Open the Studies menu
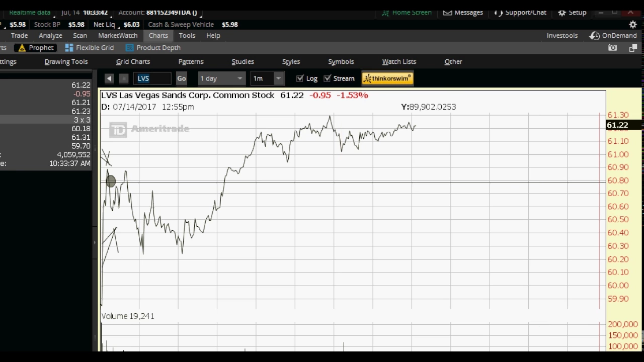Image resolution: width=644 pixels, height=362 pixels. tap(243, 62)
